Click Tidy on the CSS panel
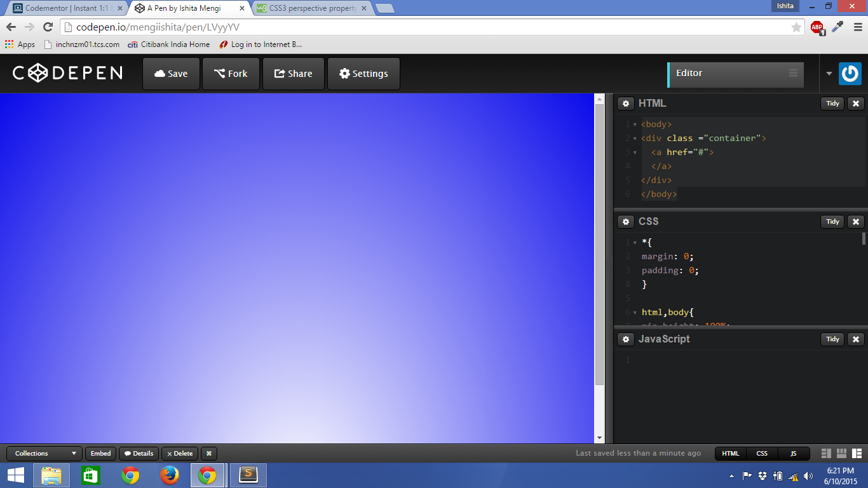The width and height of the screenshot is (868, 488). [832, 221]
